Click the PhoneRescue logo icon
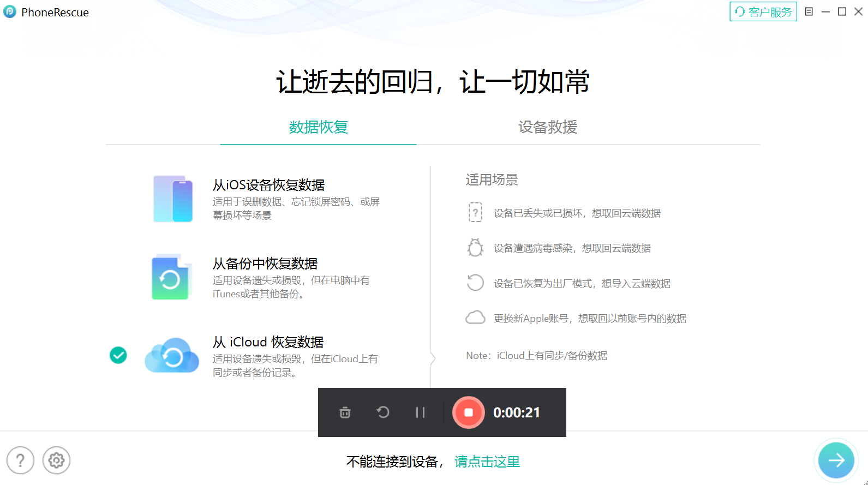This screenshot has width=868, height=485. [10, 12]
